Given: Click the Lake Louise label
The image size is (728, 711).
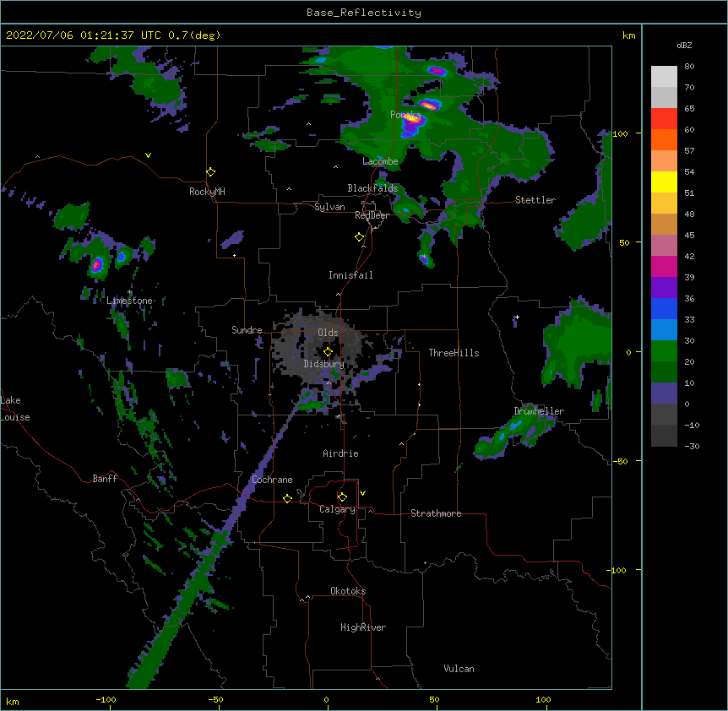Looking at the screenshot, I should [15, 409].
